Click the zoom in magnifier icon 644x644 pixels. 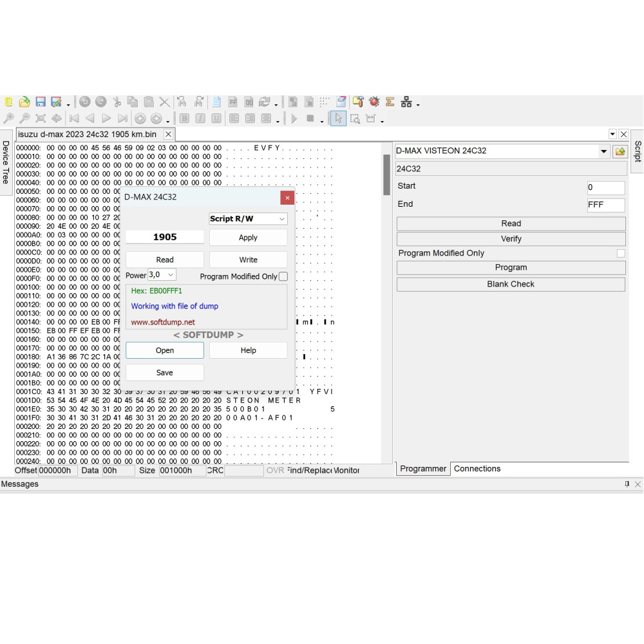coord(8,118)
